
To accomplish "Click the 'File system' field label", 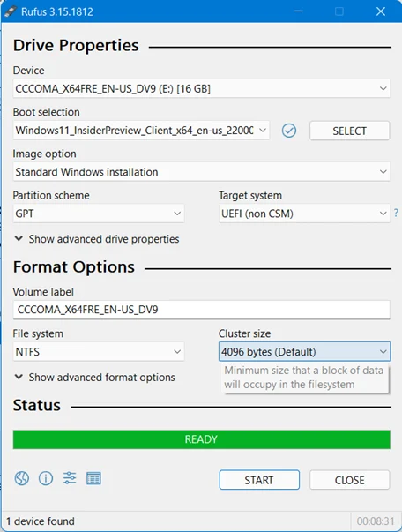I will point(38,333).
